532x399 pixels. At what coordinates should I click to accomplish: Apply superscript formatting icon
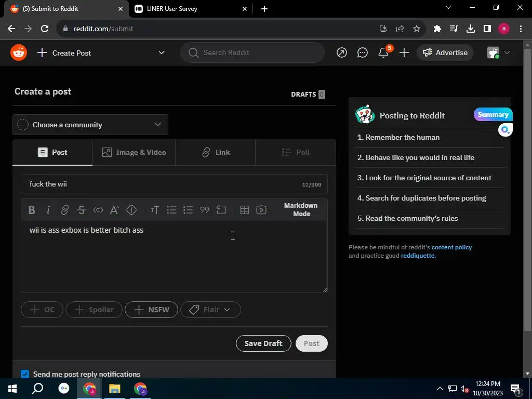click(x=115, y=210)
